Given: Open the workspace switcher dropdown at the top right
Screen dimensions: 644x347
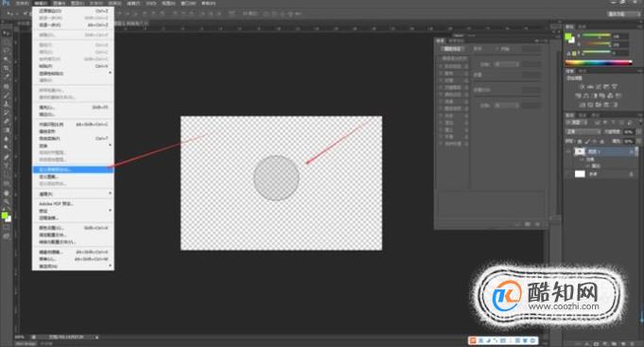Looking at the screenshot, I should 623,14.
